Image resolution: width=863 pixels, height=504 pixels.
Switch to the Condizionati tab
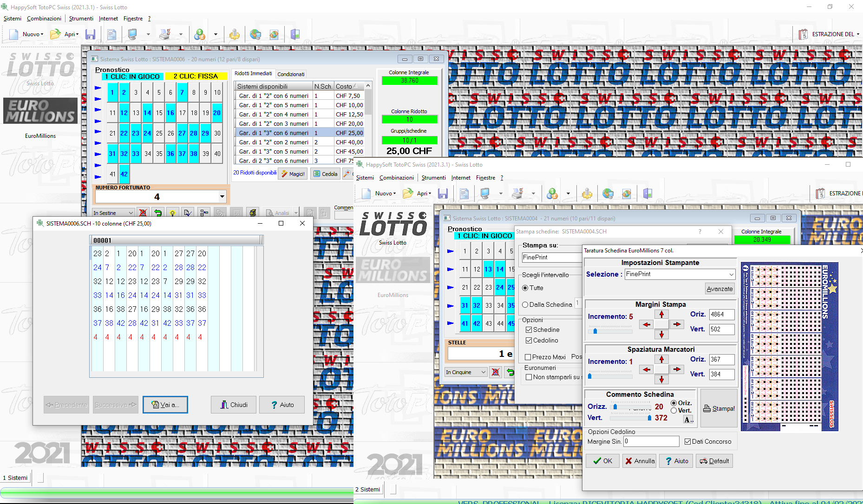click(291, 74)
